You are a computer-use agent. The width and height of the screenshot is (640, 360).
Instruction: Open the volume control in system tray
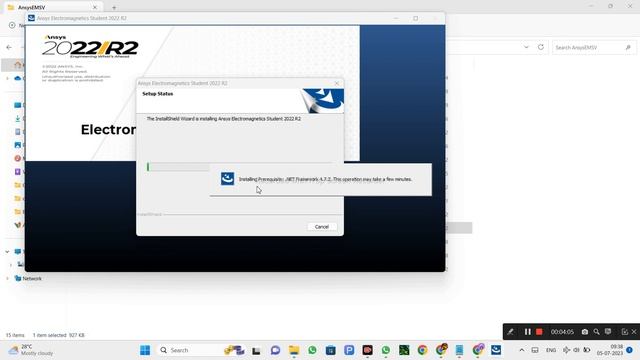[x=576, y=350]
